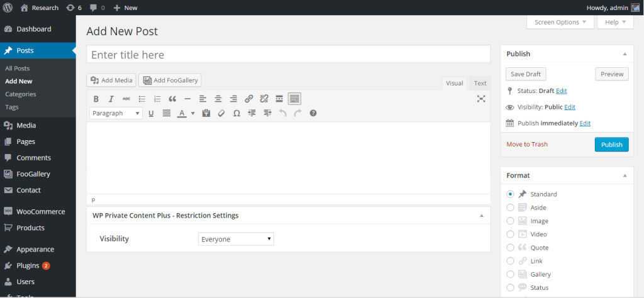The width and height of the screenshot is (644, 298).
Task: Switch to the Visual editor tab
Action: pos(454,83)
